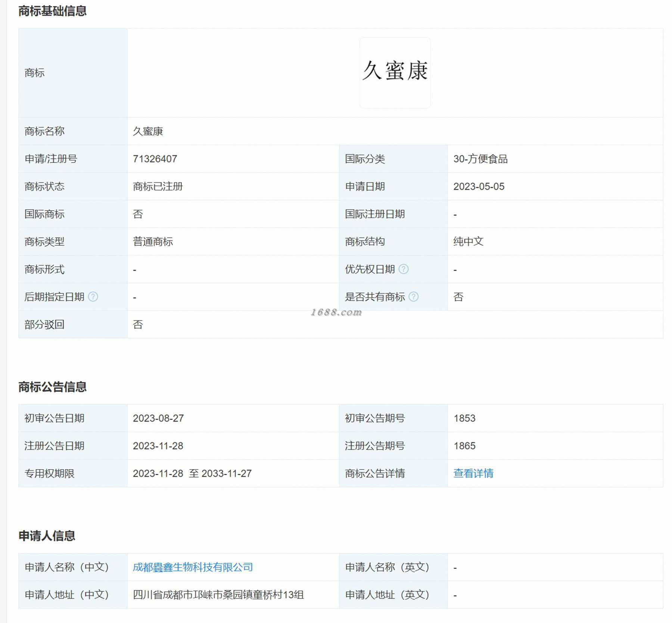Open the 查看详情 announcement details link
672x623 pixels.
coord(473,474)
